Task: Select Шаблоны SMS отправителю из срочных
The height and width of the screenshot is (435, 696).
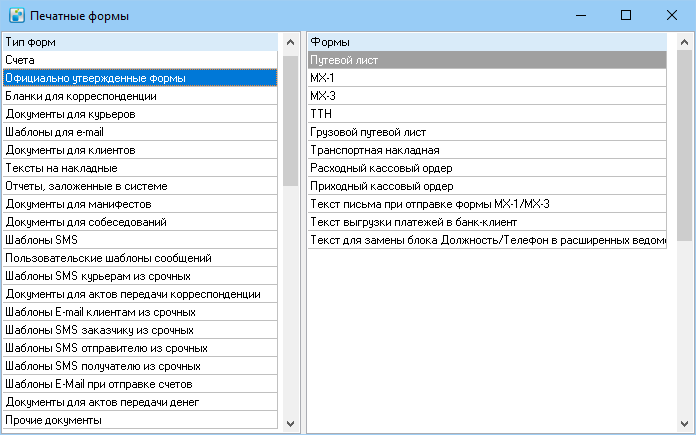Action: coord(140,348)
